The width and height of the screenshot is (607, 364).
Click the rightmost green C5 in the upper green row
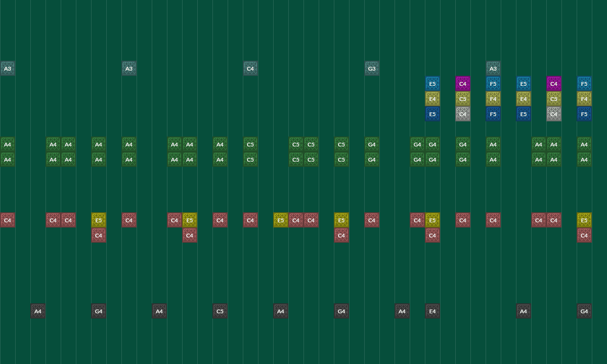341,144
